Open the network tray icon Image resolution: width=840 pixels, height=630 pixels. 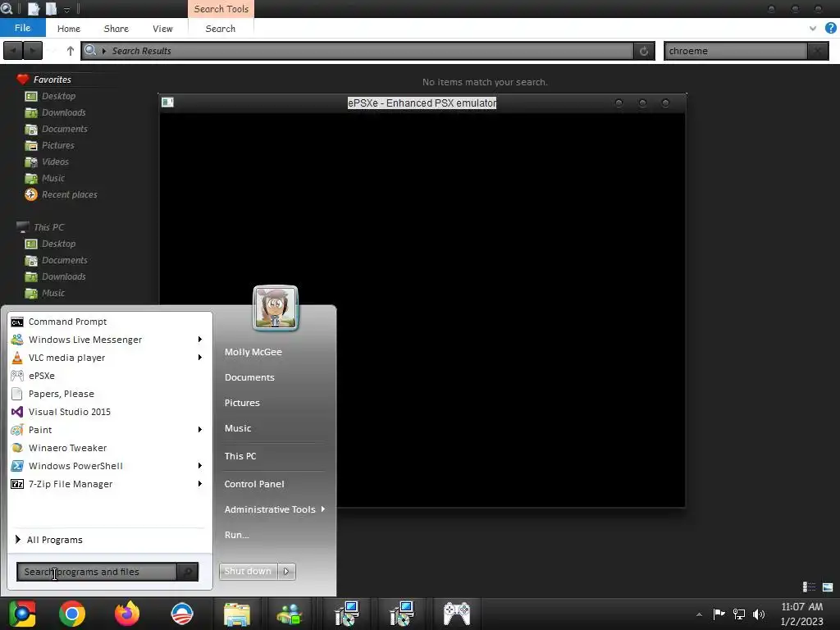click(x=739, y=614)
